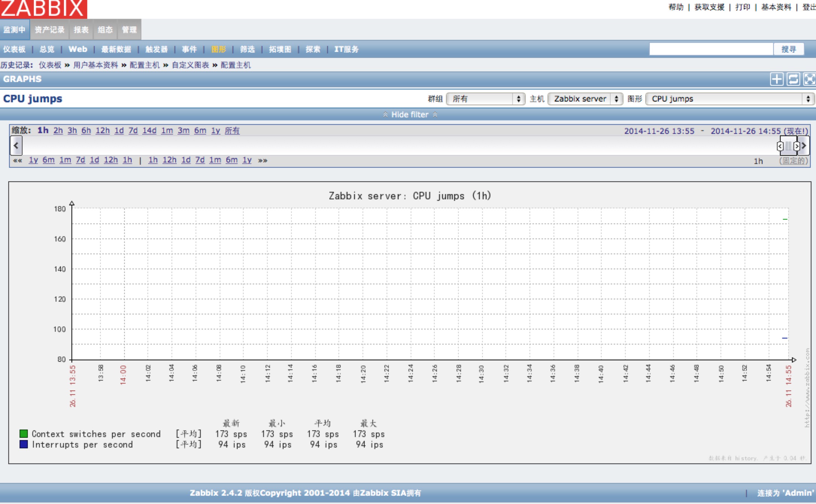This screenshot has width=816, height=504.
Task: Toggle the fixed (固定的) time period link
Action: point(793,161)
